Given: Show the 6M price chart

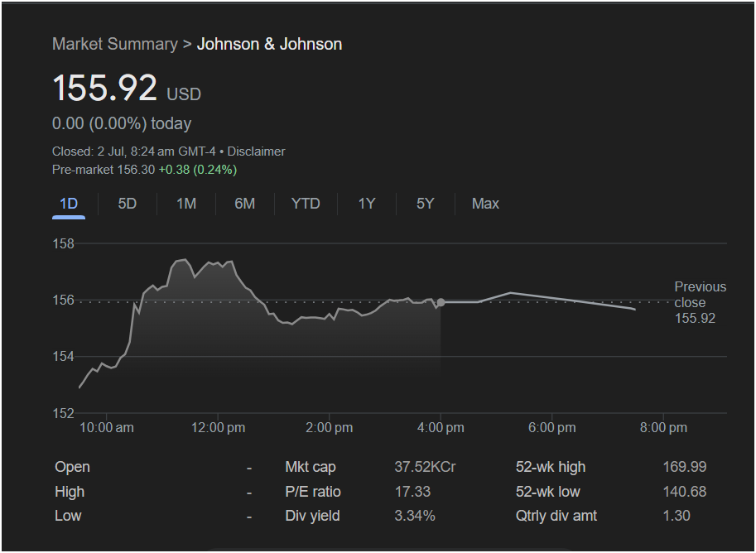Looking at the screenshot, I should 245,204.
